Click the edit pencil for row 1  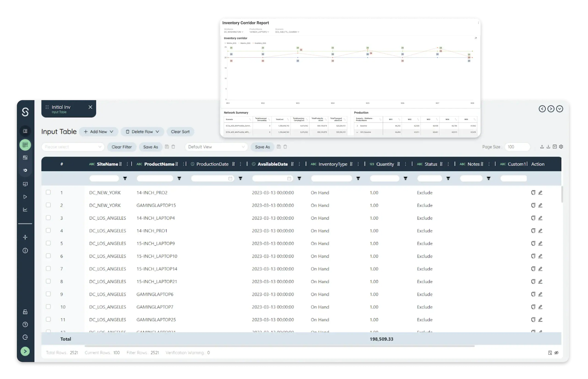pos(540,192)
